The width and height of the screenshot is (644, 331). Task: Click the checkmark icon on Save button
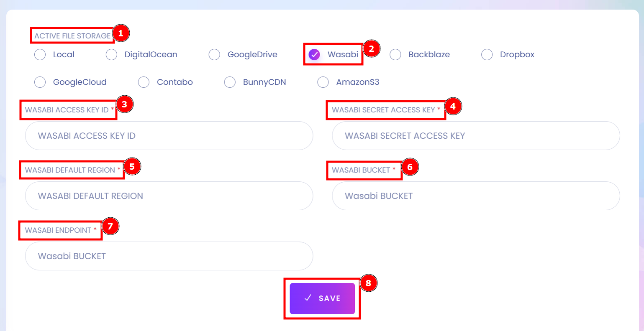tap(308, 298)
